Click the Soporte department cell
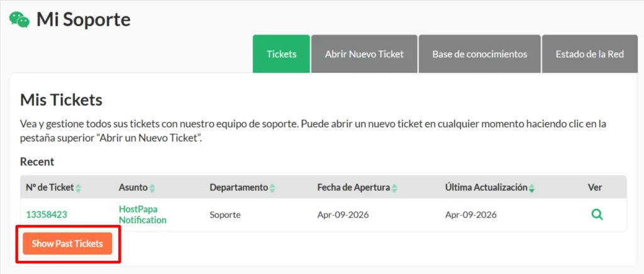Viewport: 644px width, 274px height. click(x=226, y=215)
